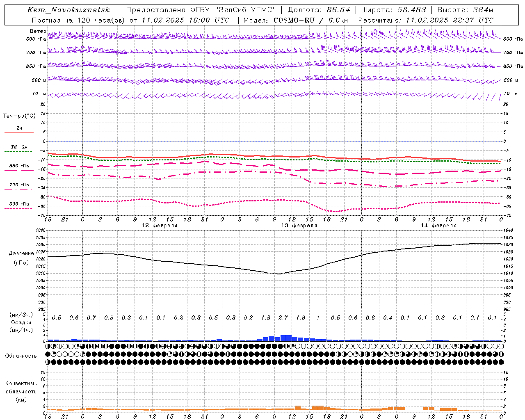Screen dimensions: 525x420
Task: Click the 2.7 precipitation value
Action: pyautogui.click(x=283, y=317)
